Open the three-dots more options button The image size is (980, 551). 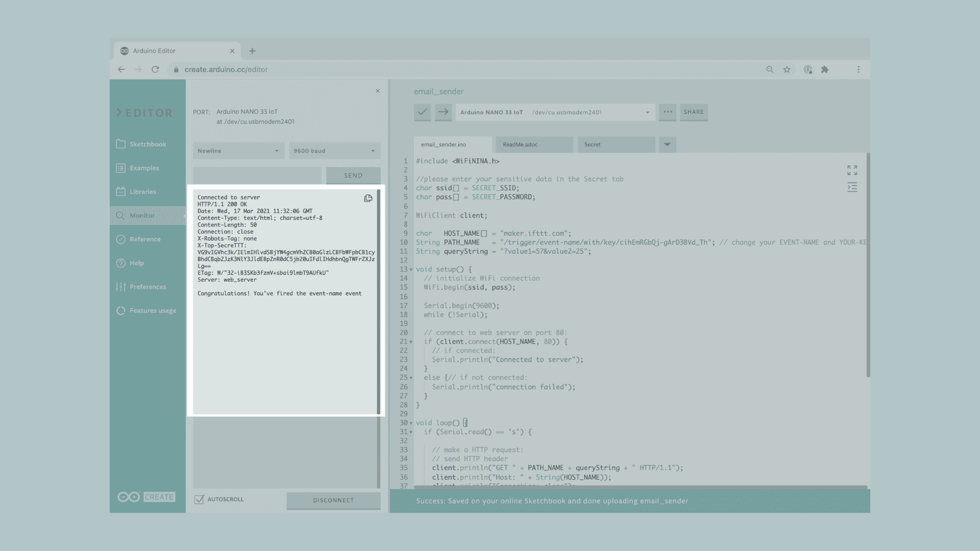pyautogui.click(x=668, y=112)
